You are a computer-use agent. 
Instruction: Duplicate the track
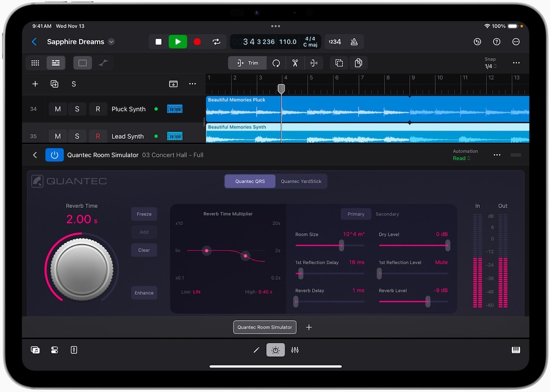(54, 84)
